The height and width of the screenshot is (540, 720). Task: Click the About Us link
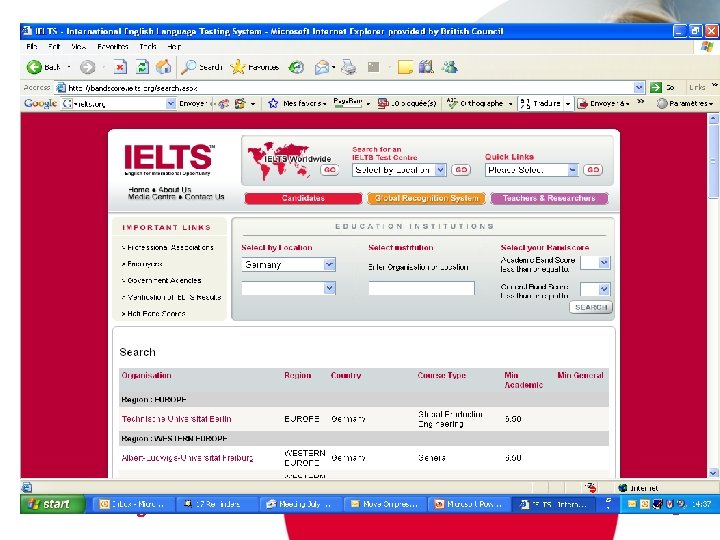[174, 189]
